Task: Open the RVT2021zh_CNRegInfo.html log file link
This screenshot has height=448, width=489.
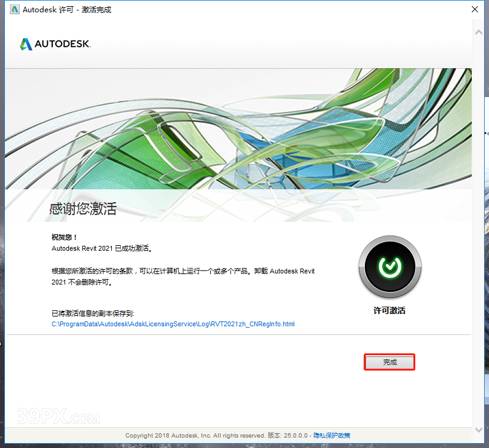Action: (x=173, y=324)
